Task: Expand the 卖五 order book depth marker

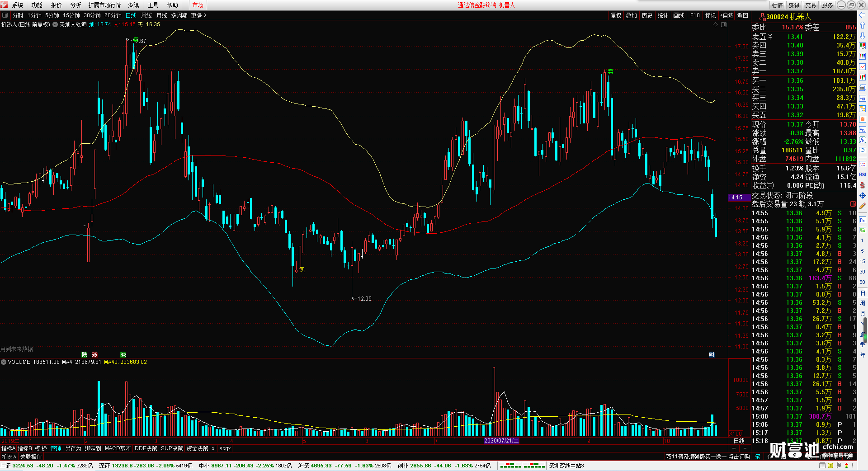Action: click(770, 37)
